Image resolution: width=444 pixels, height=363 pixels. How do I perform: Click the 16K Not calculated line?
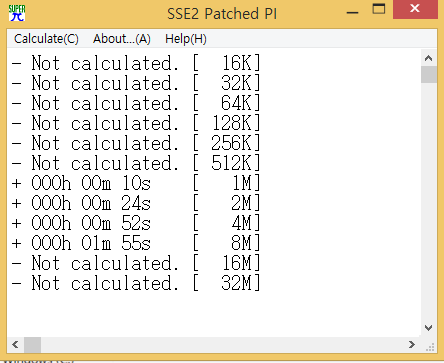pos(136,63)
